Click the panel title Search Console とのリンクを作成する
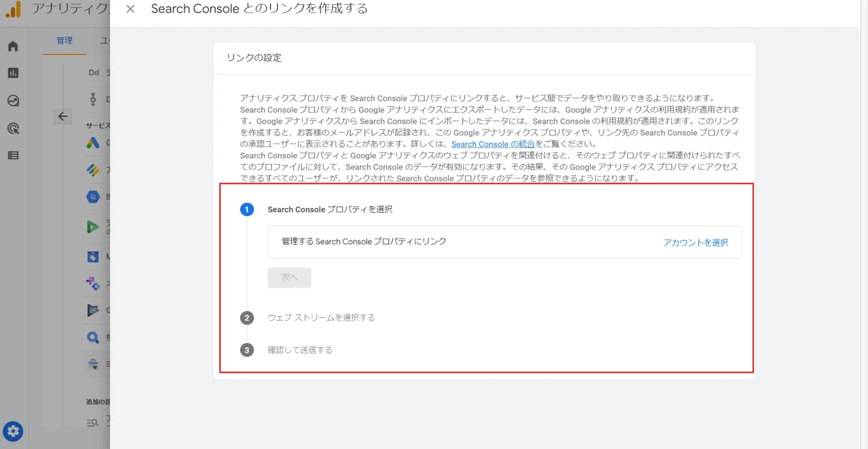 (259, 9)
